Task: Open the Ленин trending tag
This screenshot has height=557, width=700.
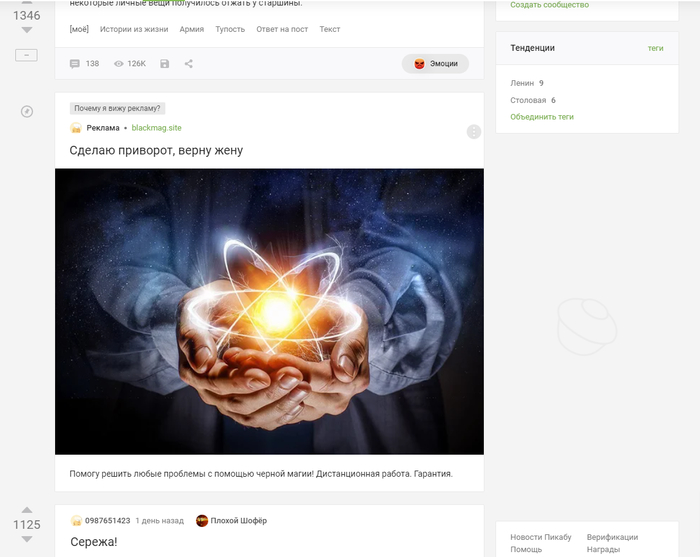Action: 522,83
